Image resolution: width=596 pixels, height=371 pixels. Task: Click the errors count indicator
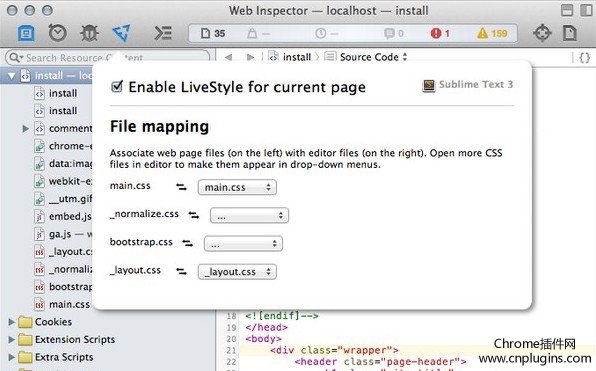[x=440, y=33]
